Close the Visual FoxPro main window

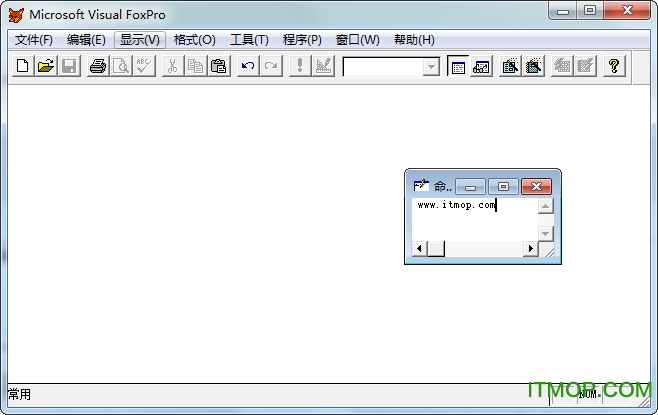[627, 10]
